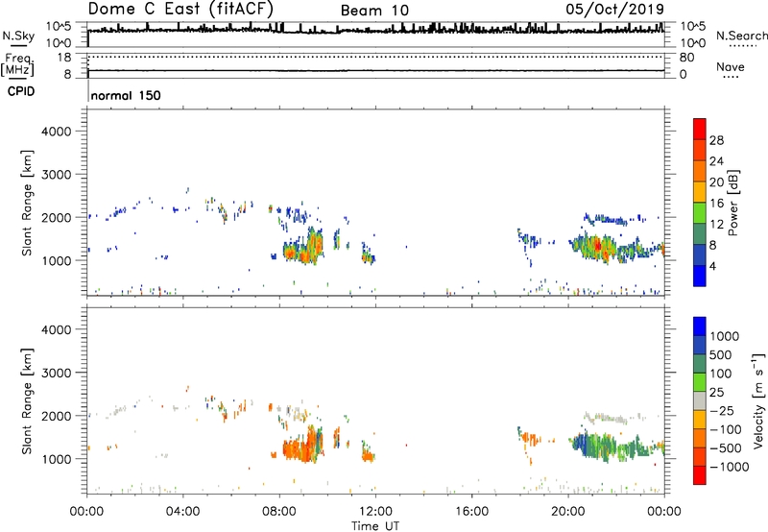Click the "4000" range tick on the velocity panel
The image size is (768, 532).
[x=57, y=329]
